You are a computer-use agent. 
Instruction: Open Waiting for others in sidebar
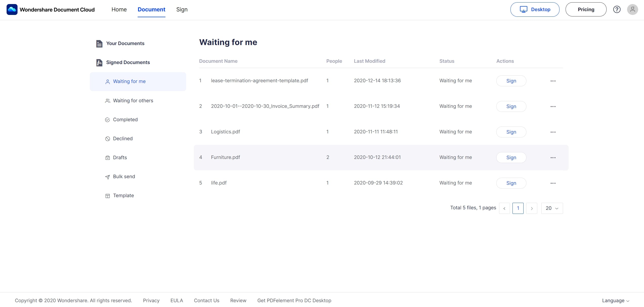[133, 100]
